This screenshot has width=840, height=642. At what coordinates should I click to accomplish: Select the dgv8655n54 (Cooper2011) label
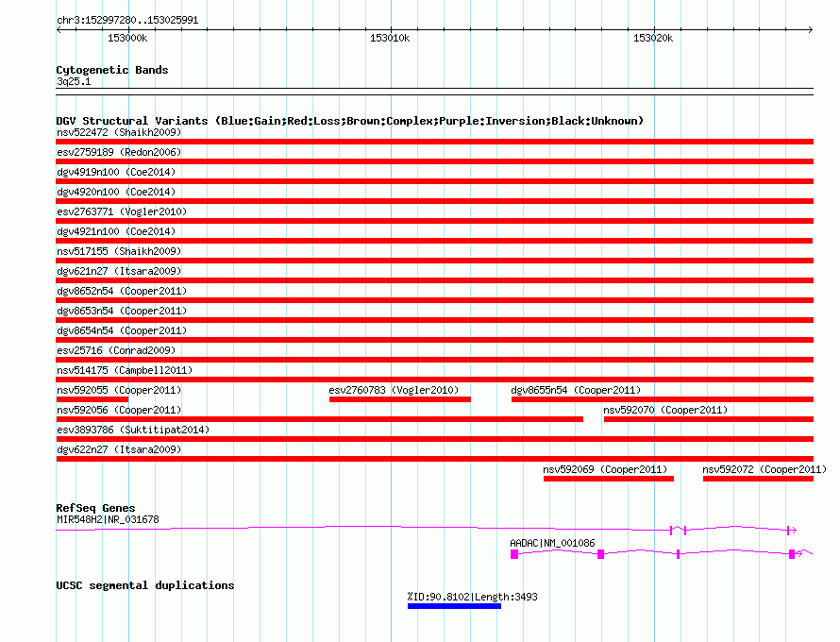tap(576, 390)
